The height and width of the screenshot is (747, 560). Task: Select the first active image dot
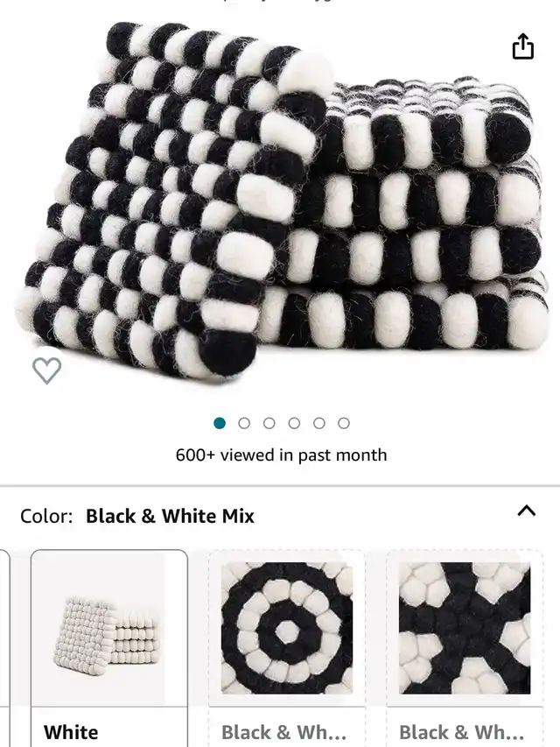(220, 423)
